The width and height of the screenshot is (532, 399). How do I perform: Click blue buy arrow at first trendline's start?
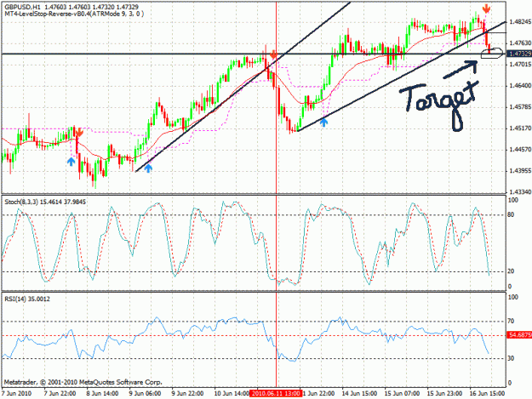pos(148,168)
